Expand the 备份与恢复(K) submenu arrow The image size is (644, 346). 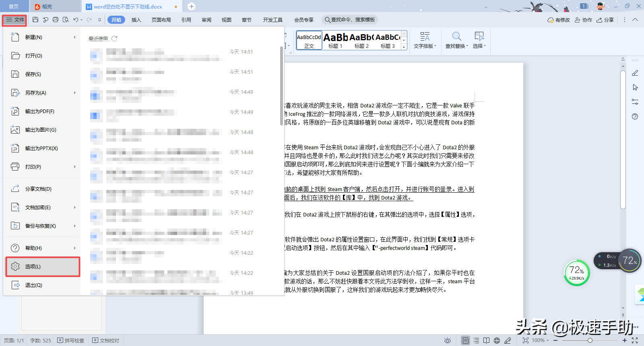[74, 226]
